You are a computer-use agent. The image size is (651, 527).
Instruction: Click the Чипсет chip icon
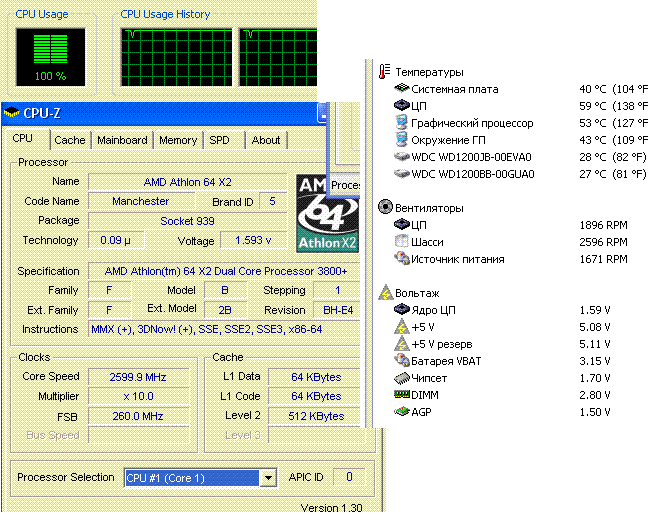401,377
